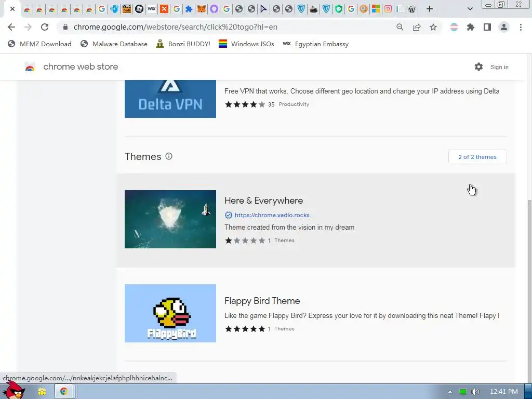This screenshot has height=399, width=532.
Task: Open the MEMZ Download bookmark
Action: pos(39,44)
